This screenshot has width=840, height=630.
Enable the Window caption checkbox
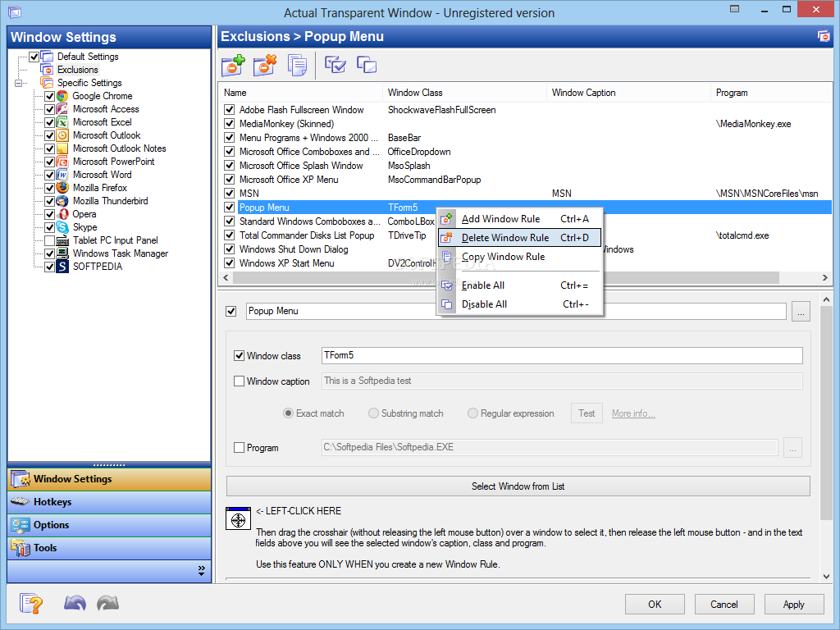click(239, 381)
